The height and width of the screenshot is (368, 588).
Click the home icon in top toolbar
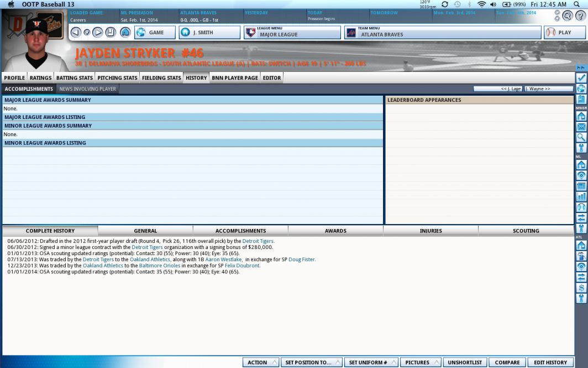click(x=125, y=33)
